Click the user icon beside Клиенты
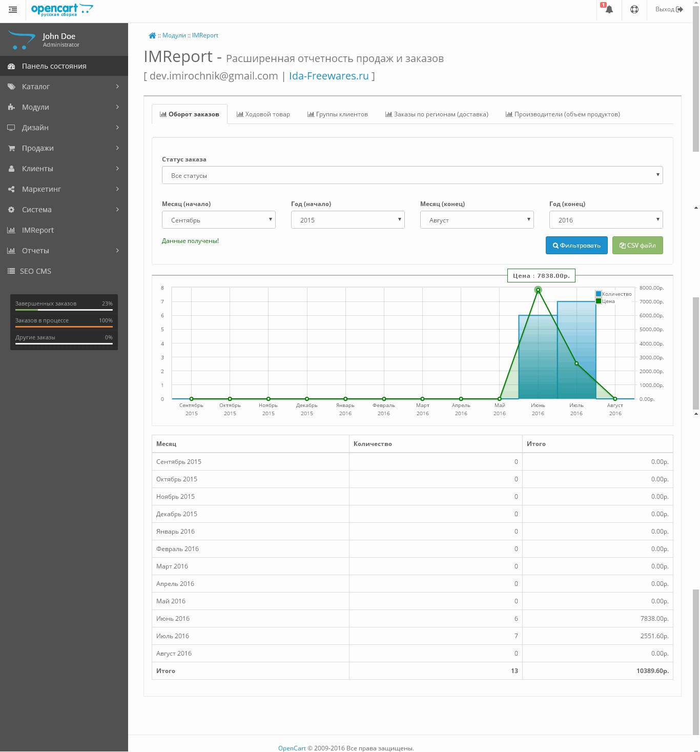Viewport: 700px width, 752px height. click(x=11, y=169)
